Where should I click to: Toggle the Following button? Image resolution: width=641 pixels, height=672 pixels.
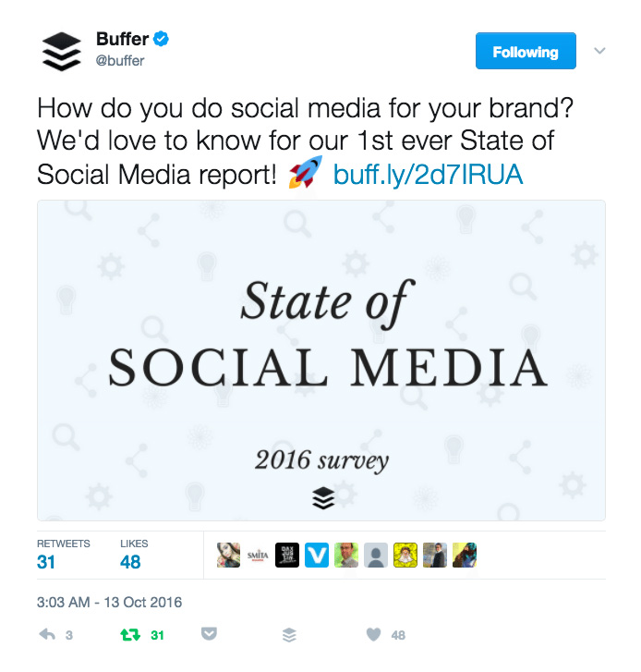pos(525,52)
